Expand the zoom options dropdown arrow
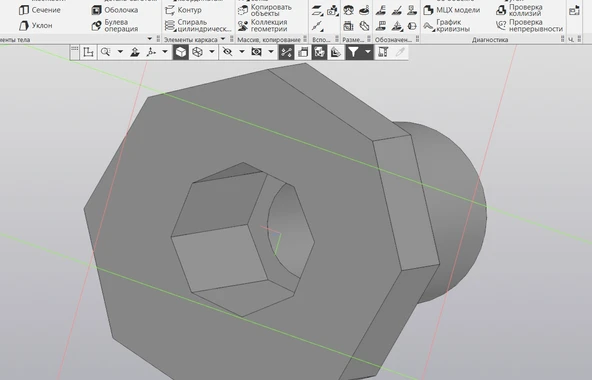Screen dimensions: 592x380 [x=120, y=51]
